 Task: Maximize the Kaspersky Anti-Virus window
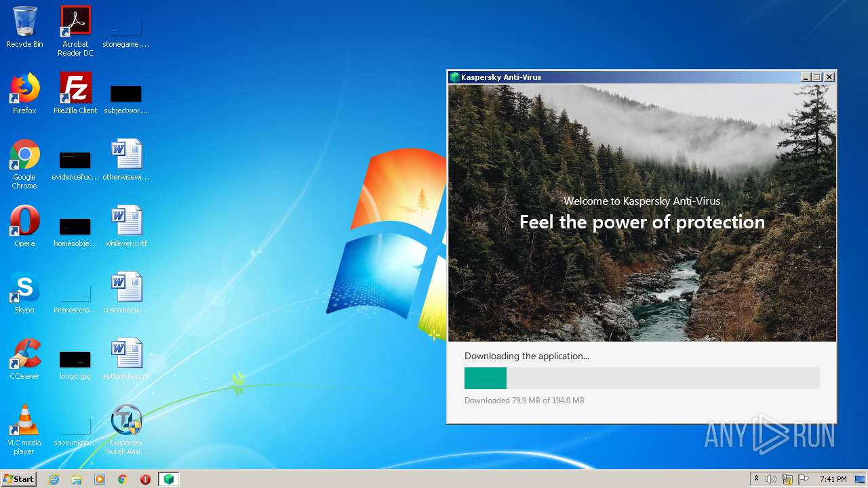[x=817, y=77]
